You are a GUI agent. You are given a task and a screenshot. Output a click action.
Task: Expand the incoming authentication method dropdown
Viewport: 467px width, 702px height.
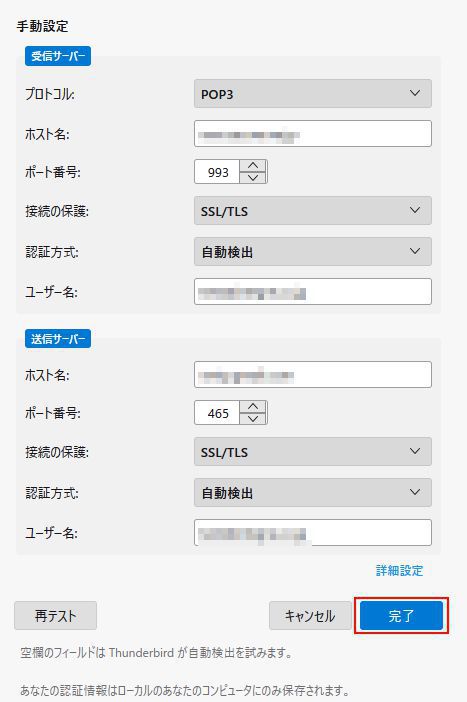(x=313, y=251)
